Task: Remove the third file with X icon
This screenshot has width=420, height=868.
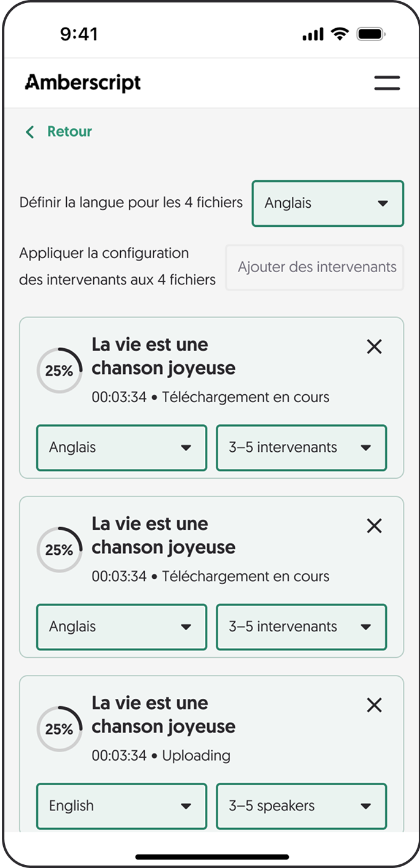Action: 374,705
